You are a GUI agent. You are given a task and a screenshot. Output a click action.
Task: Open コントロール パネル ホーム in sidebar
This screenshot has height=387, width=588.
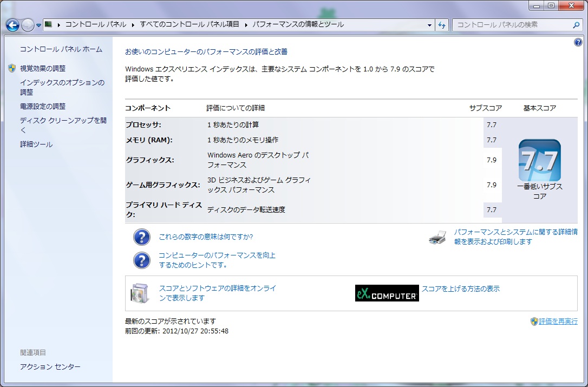tap(61, 49)
